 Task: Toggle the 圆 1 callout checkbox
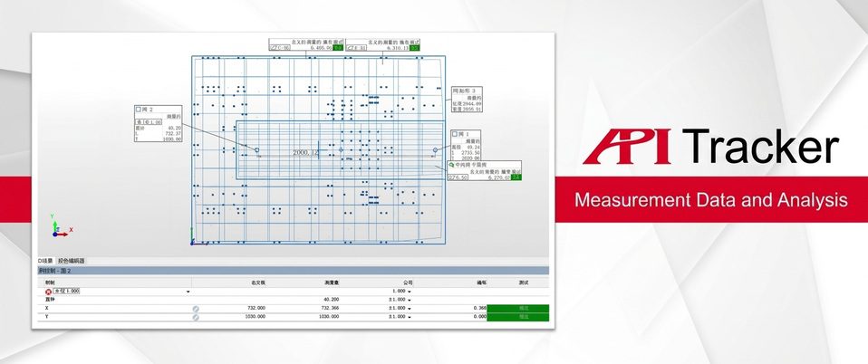pyautogui.click(x=455, y=134)
